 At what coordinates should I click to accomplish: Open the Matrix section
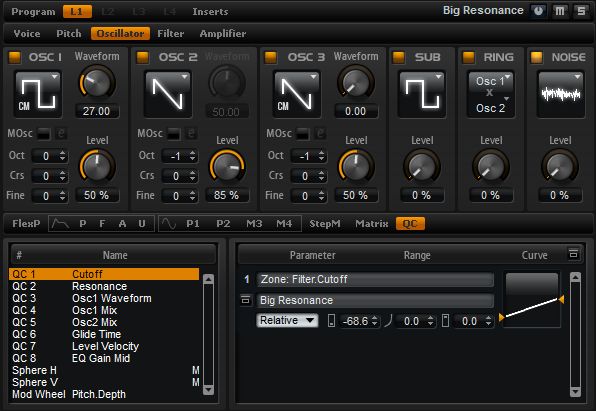pyautogui.click(x=372, y=224)
